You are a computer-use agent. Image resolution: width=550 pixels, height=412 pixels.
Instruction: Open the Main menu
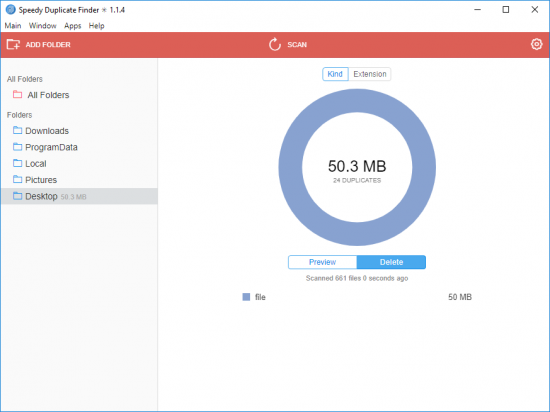click(x=13, y=26)
